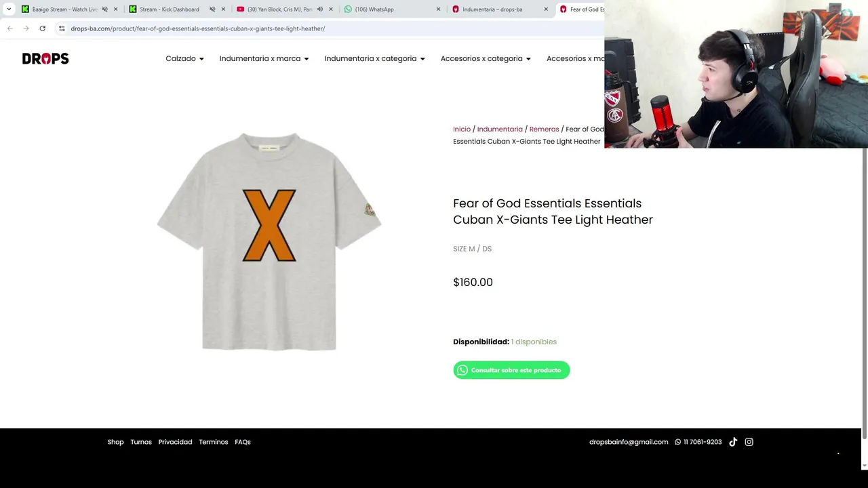Click Consultar sobre este producto button
The image size is (868, 488).
(x=511, y=370)
